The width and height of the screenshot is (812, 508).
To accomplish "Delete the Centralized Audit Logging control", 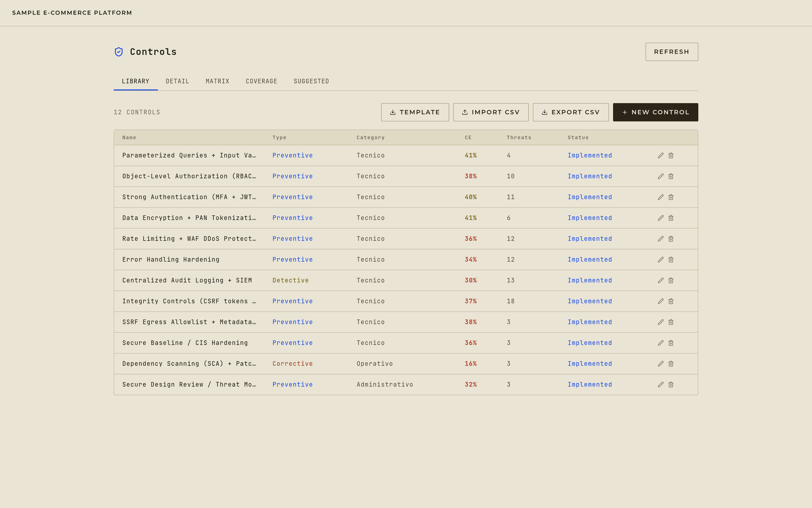I will pyautogui.click(x=671, y=280).
